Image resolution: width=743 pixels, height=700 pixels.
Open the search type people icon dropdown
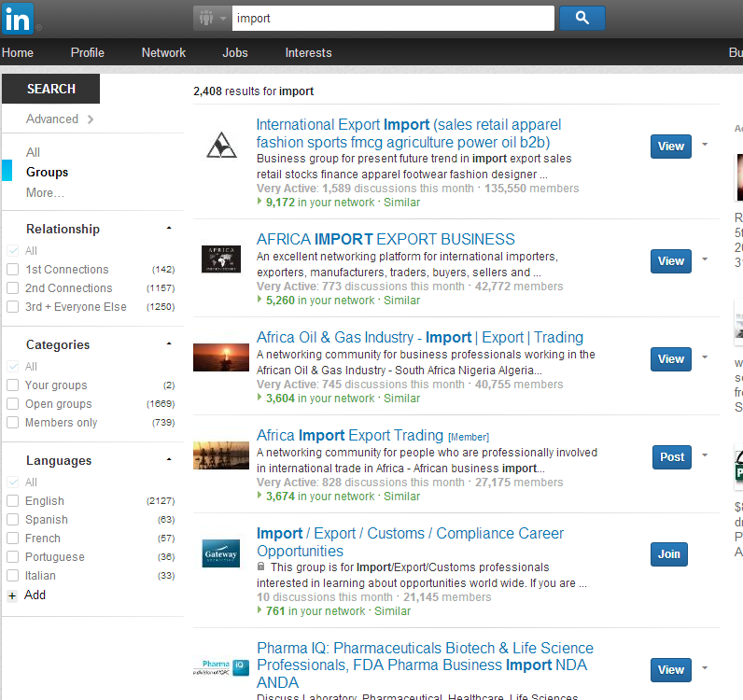pos(212,18)
